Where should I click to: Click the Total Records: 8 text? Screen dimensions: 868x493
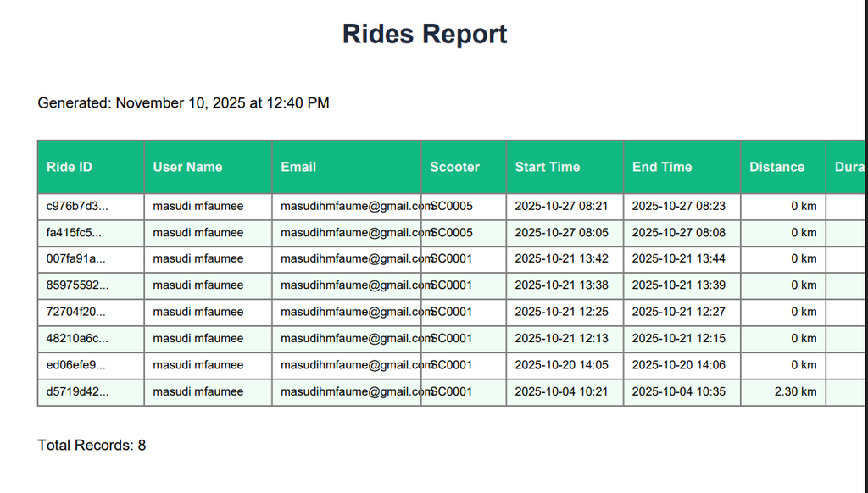(92, 445)
